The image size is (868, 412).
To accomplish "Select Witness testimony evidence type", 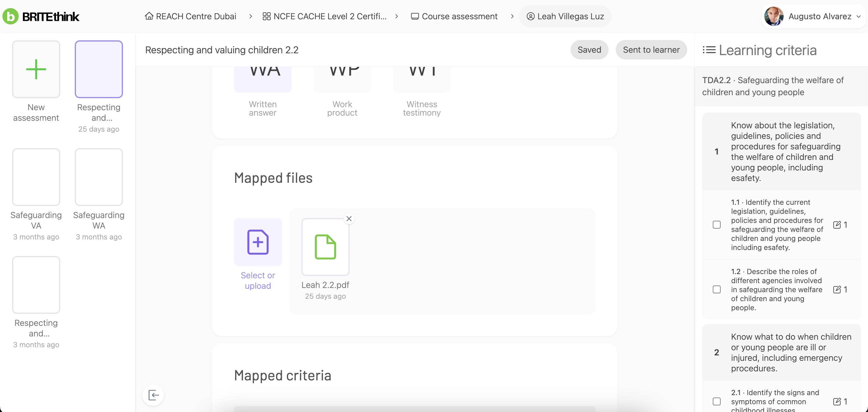I will pyautogui.click(x=422, y=92).
